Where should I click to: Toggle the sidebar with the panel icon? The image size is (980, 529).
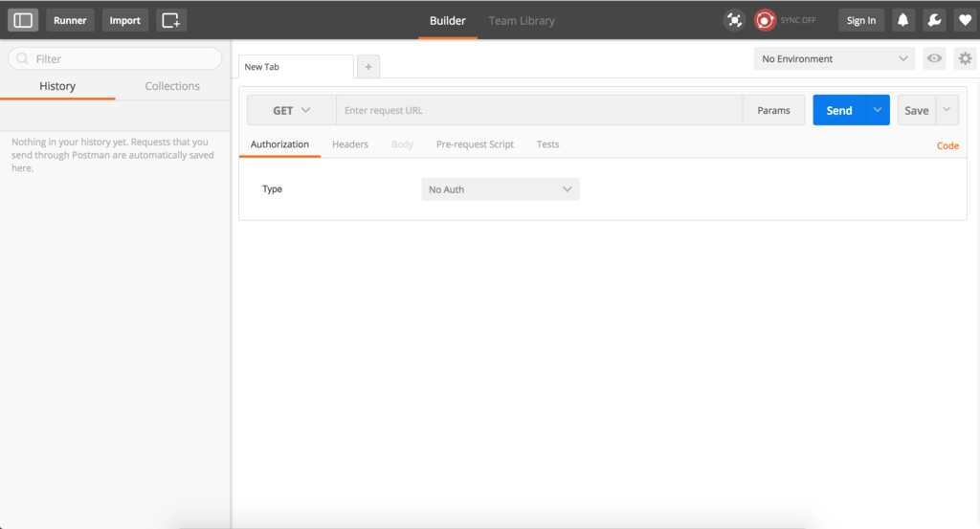point(23,20)
